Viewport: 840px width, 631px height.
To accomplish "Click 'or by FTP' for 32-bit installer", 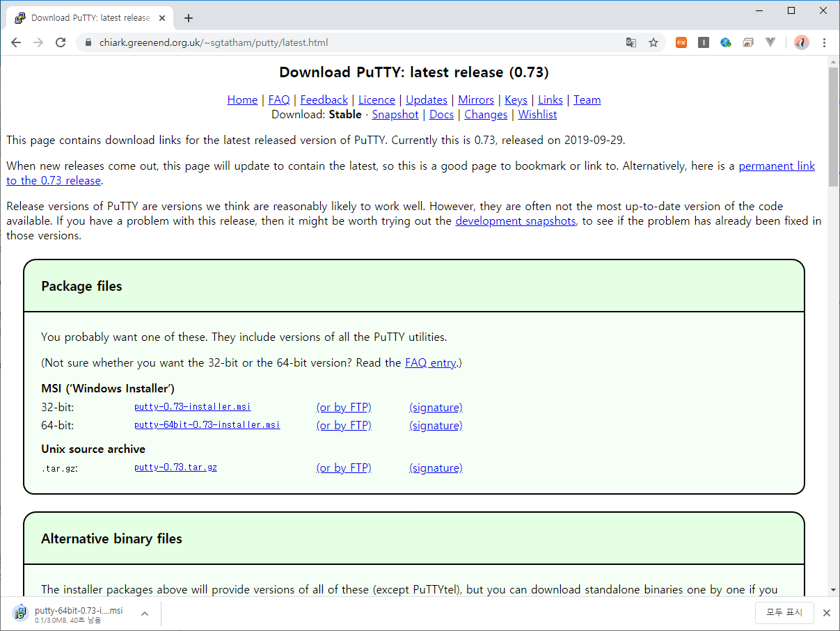I will [344, 408].
